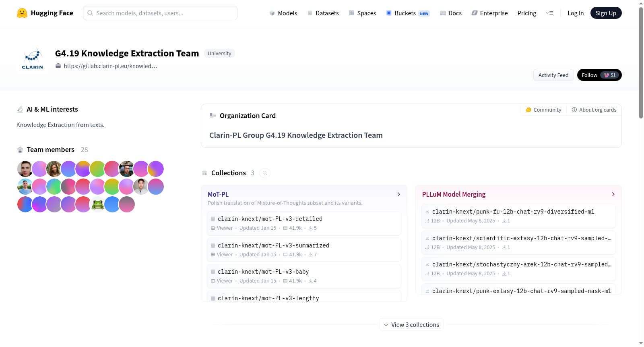The width and height of the screenshot is (644, 347).
Task: Click the 41.9k row count under mot-PL-v3-baby
Action: (295, 281)
